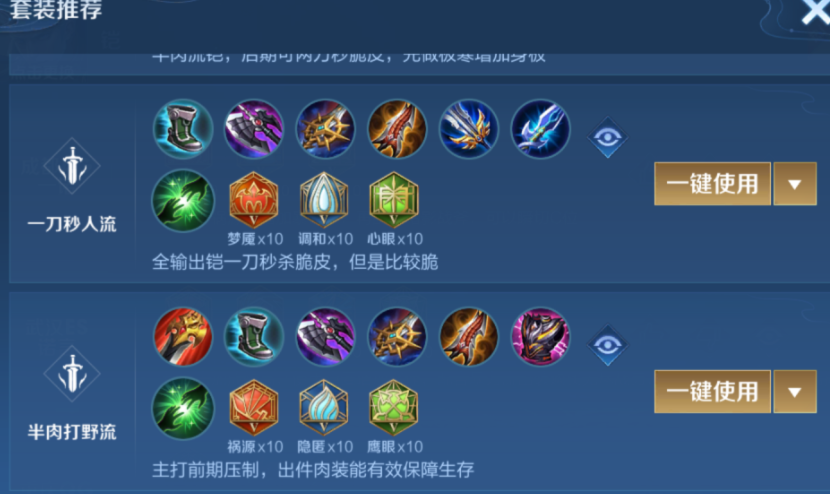
Task: Click the green boots item in 一刀秒人流
Action: point(183,129)
